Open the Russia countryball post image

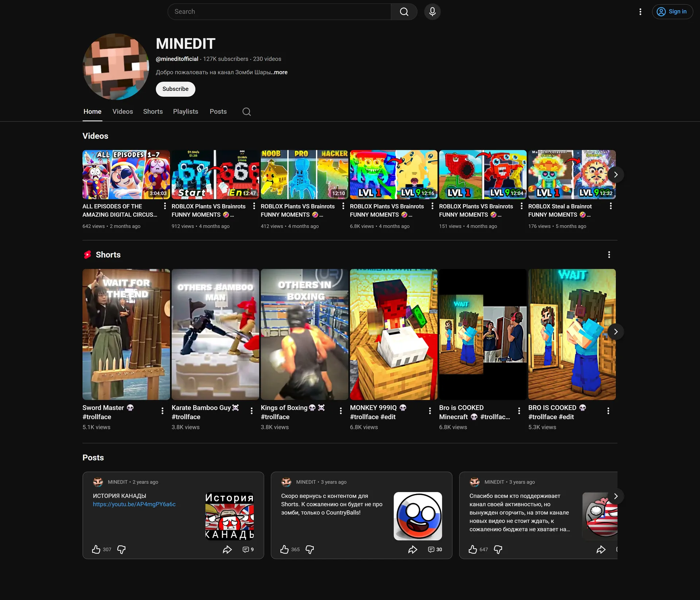418,516
